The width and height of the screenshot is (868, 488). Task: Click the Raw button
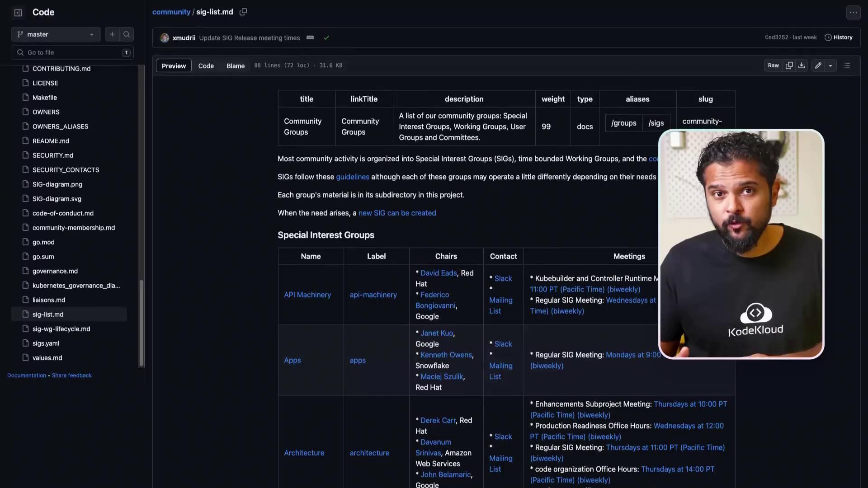point(773,66)
